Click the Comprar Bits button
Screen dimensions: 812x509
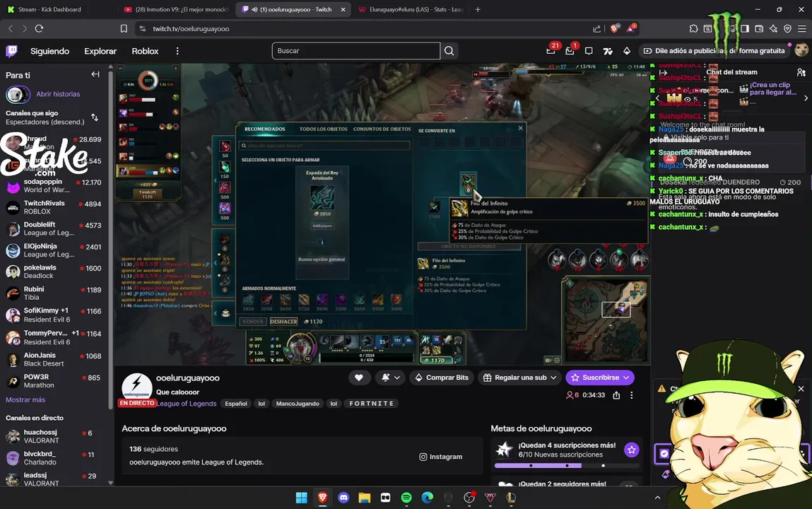coord(442,378)
